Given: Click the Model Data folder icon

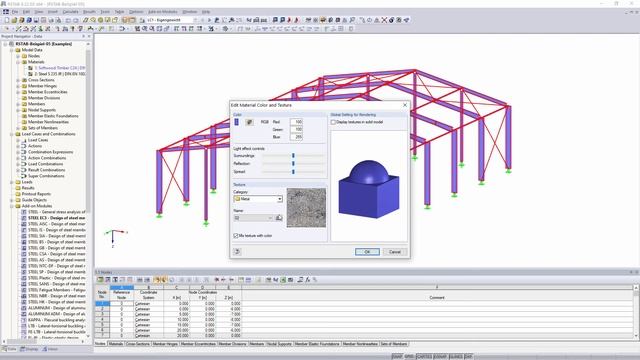Looking at the screenshot, I should point(18,50).
